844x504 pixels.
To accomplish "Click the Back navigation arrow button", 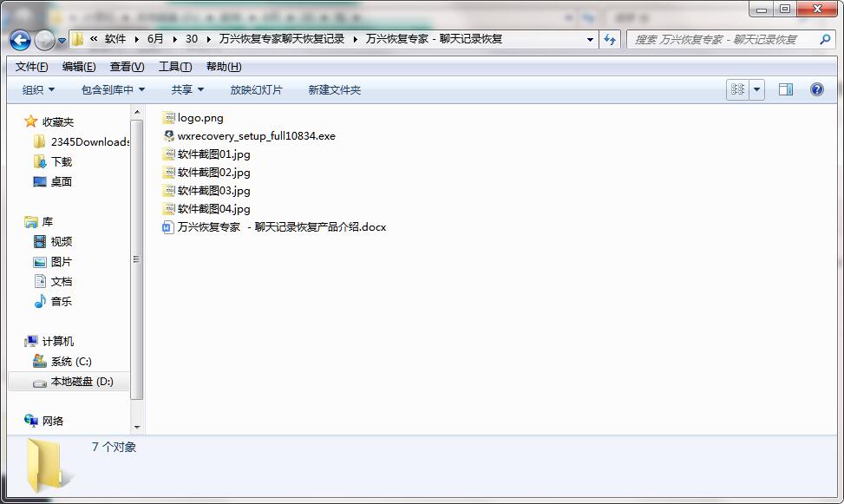I will [x=21, y=40].
